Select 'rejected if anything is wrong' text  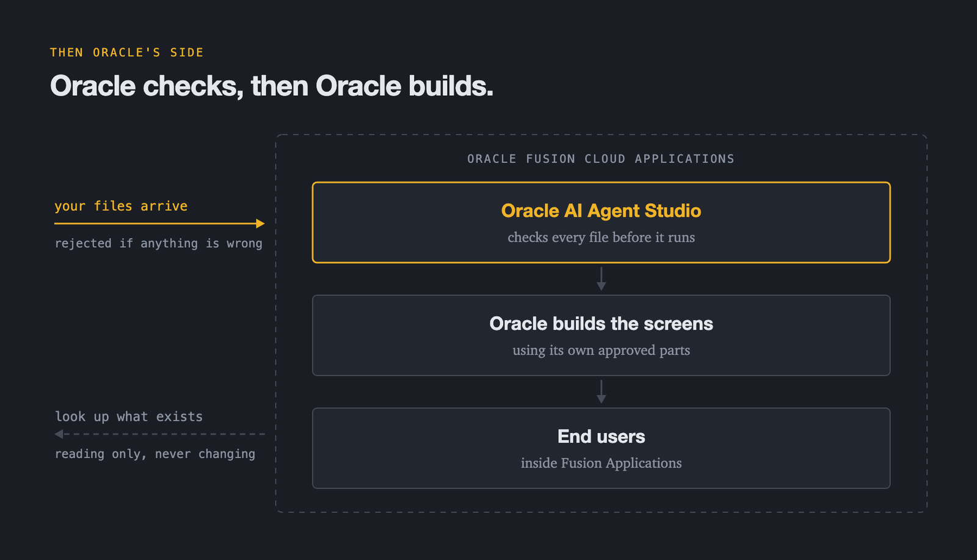coord(159,244)
